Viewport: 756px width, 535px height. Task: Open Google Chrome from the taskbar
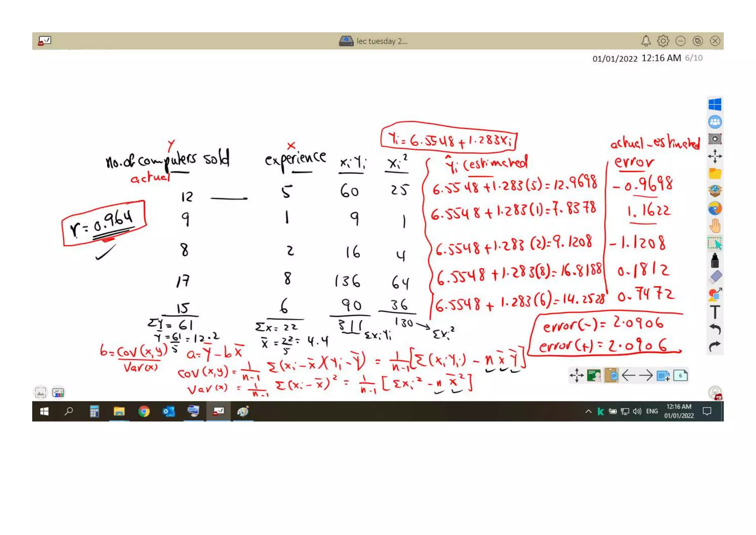click(x=144, y=411)
